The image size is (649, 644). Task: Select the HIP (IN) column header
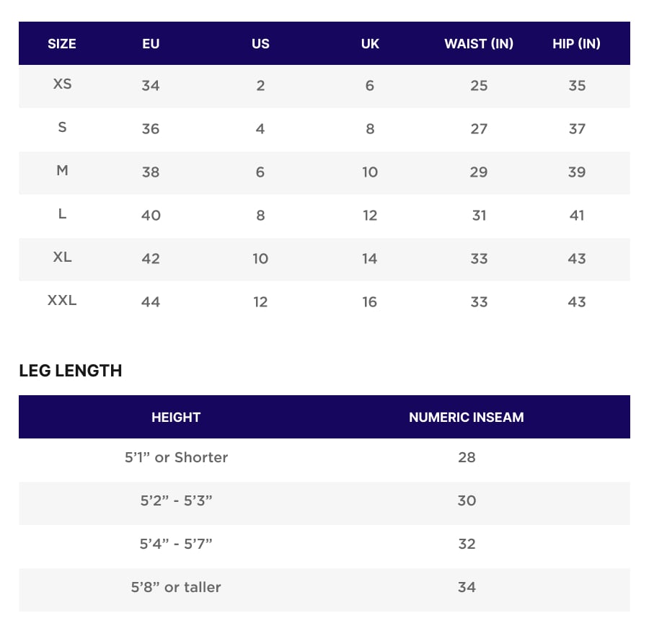tap(576, 43)
